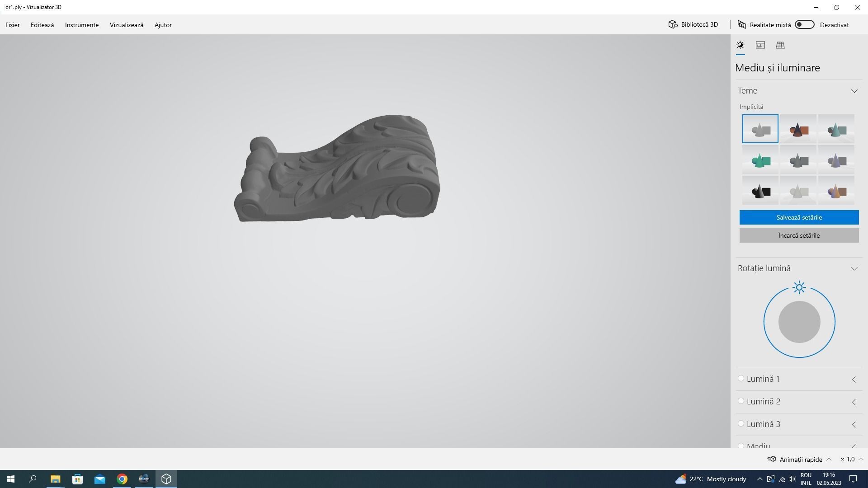Enable Lumină 3 radio button
Image resolution: width=868 pixels, height=488 pixels.
pos(741,424)
